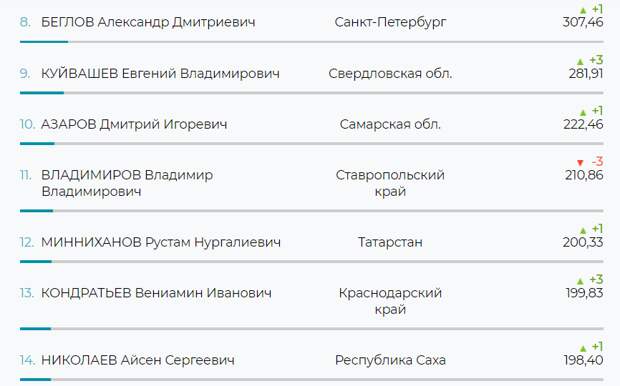Click the Свердловская обл. region label
This screenshot has height=386, width=620.
390,74
